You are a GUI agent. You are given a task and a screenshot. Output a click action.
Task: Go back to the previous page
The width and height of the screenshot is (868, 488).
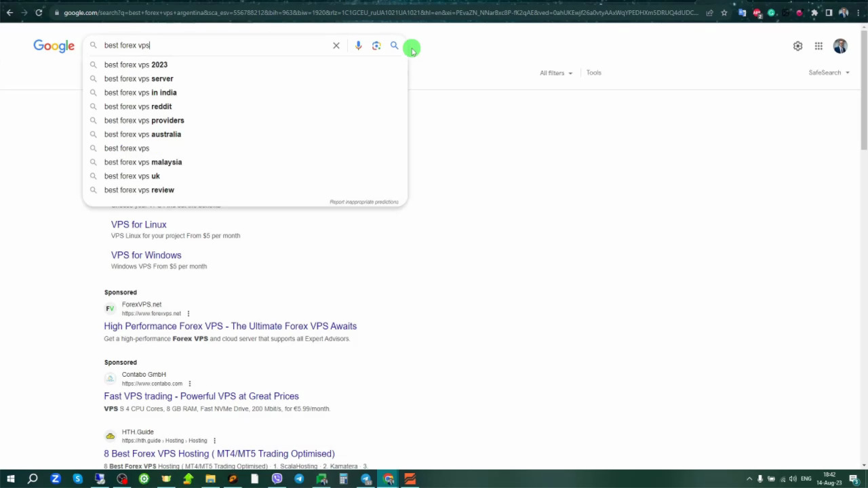pyautogui.click(x=9, y=12)
